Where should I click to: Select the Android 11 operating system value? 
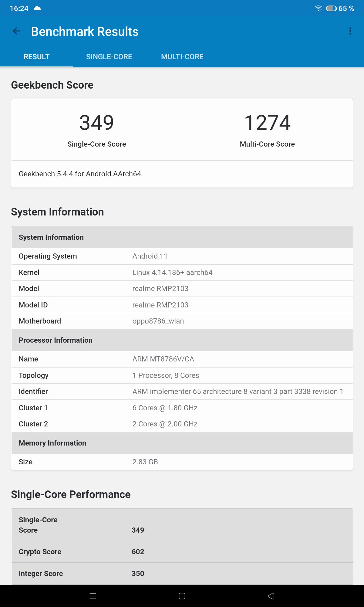click(150, 256)
